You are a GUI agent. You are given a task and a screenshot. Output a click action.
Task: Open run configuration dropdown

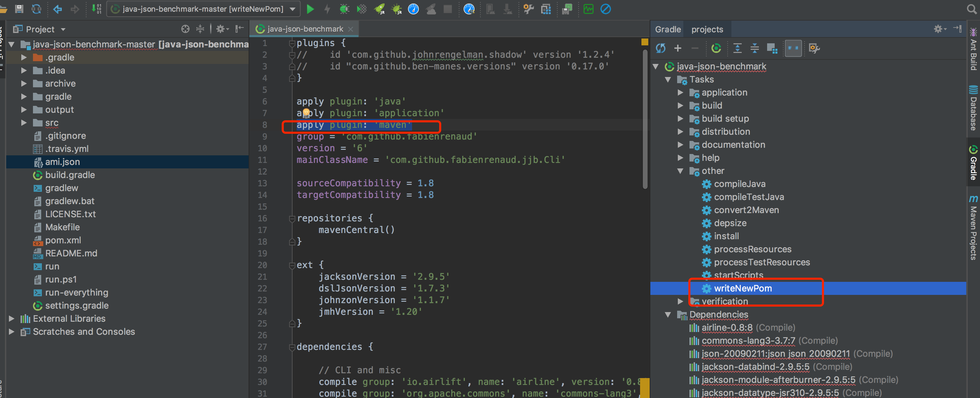[x=292, y=9]
